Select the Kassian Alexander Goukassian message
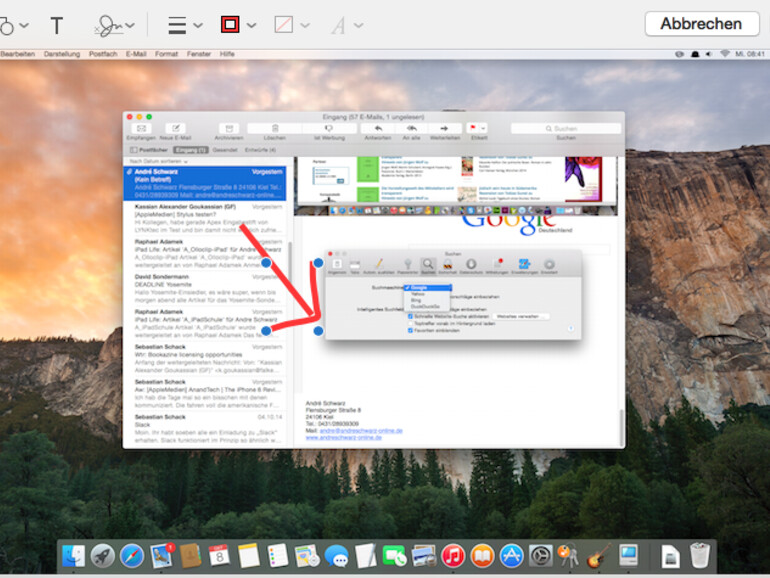This screenshot has width=770, height=578. click(205, 219)
